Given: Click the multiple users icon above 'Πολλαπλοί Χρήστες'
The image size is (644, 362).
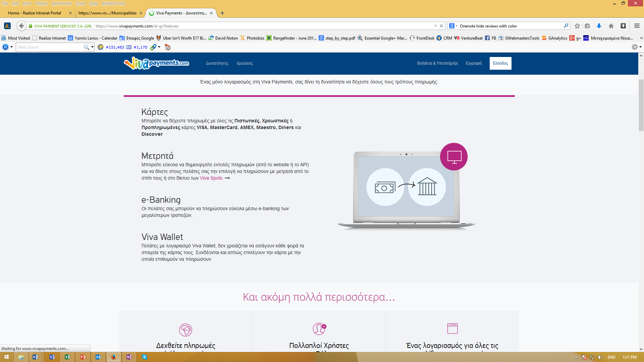Looking at the screenshot, I should click(x=319, y=329).
